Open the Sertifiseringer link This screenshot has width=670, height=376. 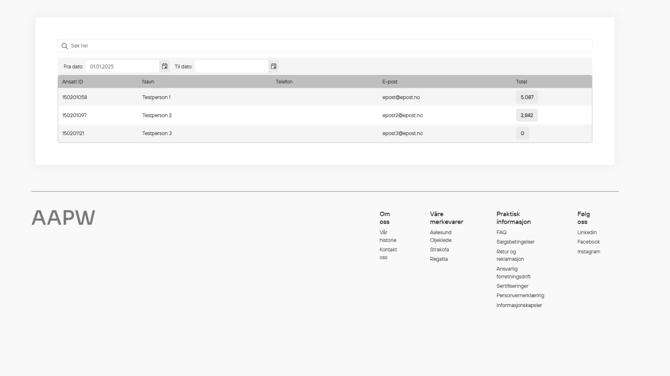[x=512, y=286]
